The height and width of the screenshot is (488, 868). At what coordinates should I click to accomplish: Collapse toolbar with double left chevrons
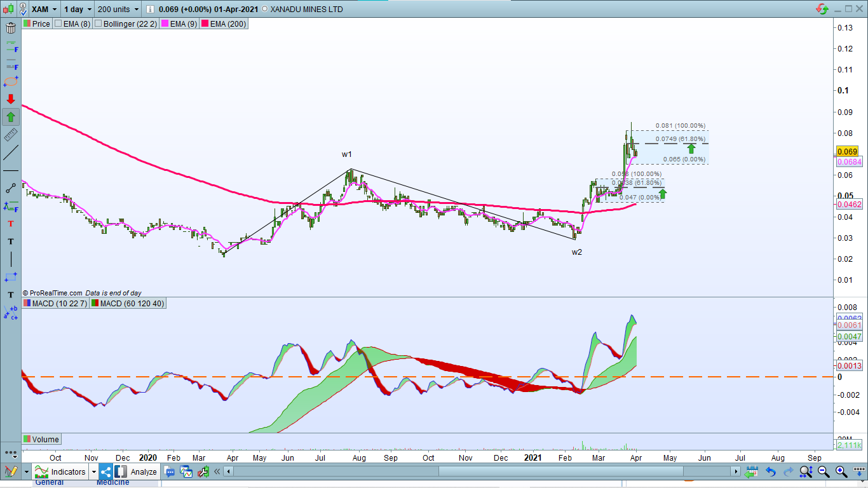(x=217, y=471)
